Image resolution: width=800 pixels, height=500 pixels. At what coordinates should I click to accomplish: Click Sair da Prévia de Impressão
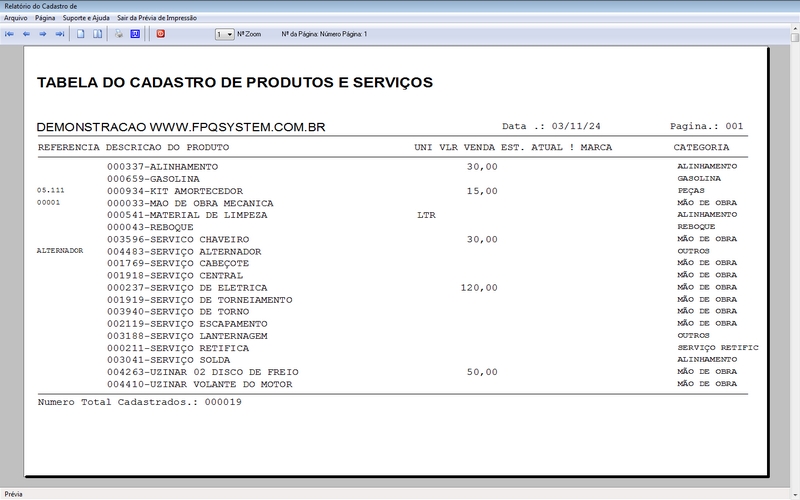[x=157, y=18]
